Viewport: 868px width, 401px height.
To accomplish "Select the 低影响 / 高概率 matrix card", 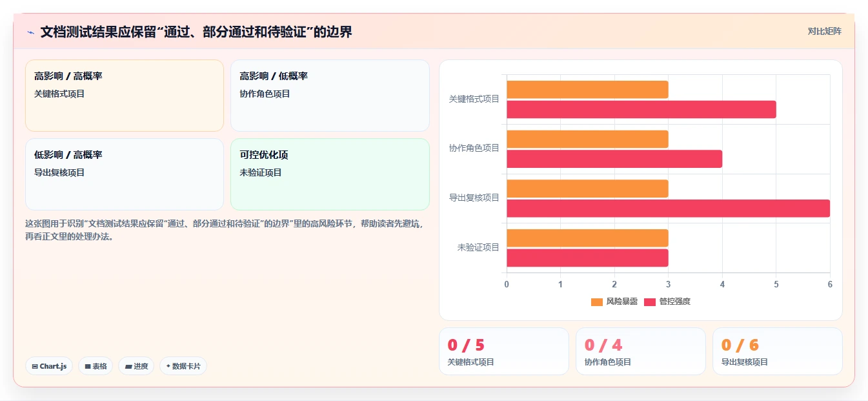I will click(x=125, y=174).
